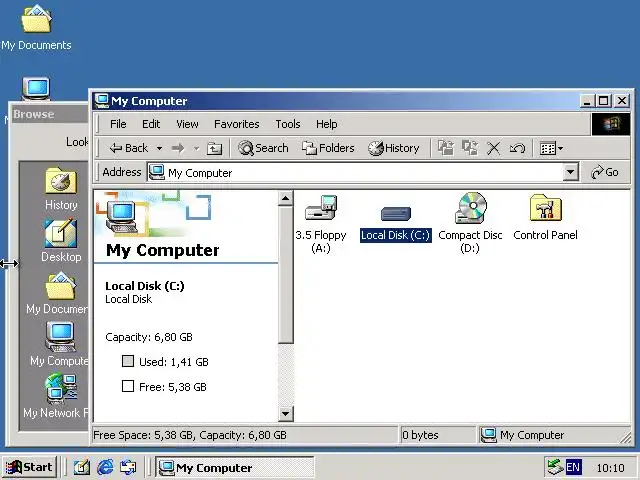The image size is (640, 480).
Task: Click the Used space legend swatch
Action: pos(128,361)
